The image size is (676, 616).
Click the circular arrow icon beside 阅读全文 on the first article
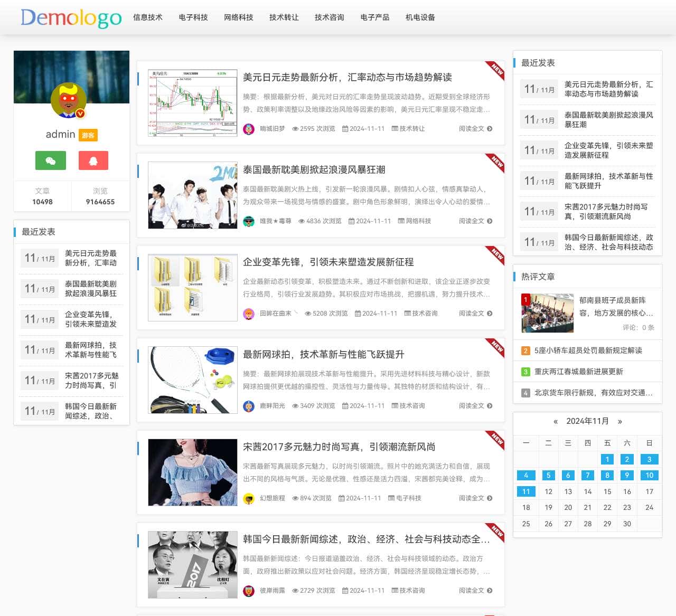[x=490, y=128]
